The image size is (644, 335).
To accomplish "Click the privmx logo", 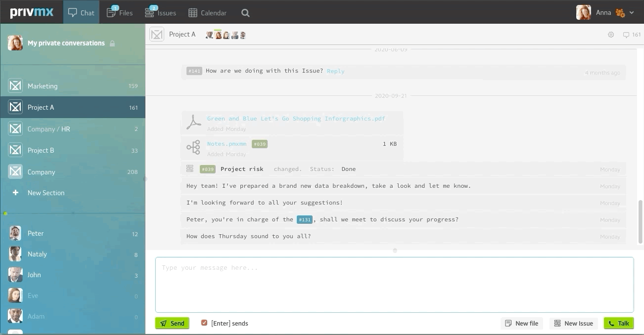I will tap(32, 12).
